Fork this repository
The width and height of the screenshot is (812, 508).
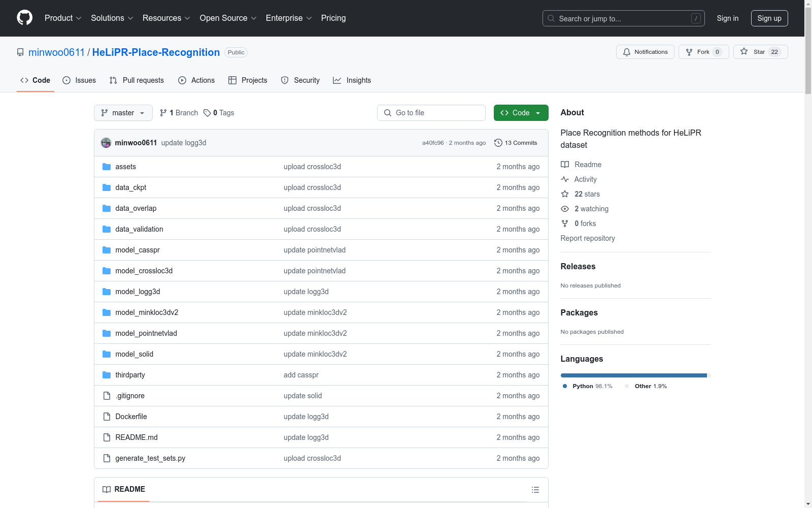pos(703,52)
